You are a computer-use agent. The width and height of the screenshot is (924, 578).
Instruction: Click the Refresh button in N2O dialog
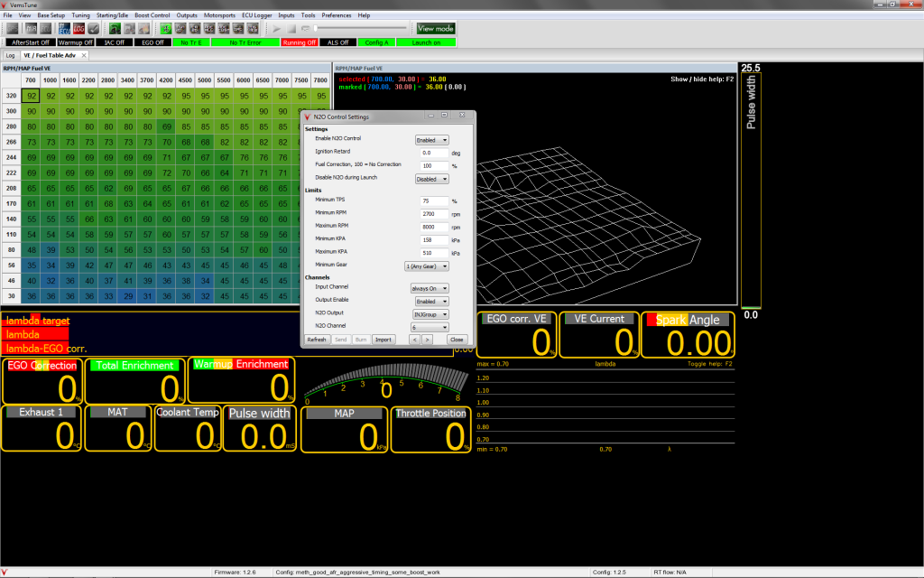point(316,340)
